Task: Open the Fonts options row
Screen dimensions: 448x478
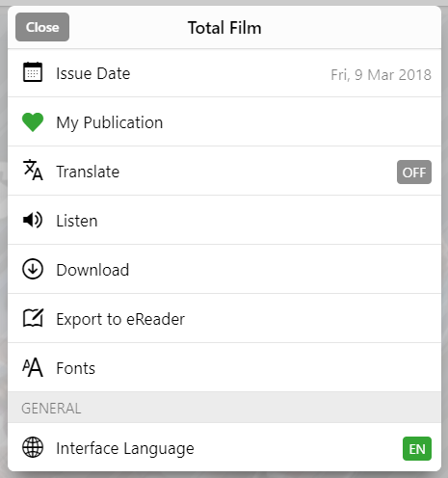Action: [x=224, y=367]
